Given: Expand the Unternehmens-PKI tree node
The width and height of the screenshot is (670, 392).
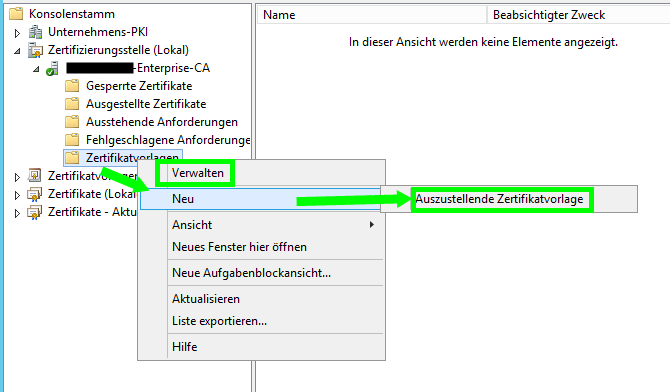Looking at the screenshot, I should pyautogui.click(x=17, y=33).
